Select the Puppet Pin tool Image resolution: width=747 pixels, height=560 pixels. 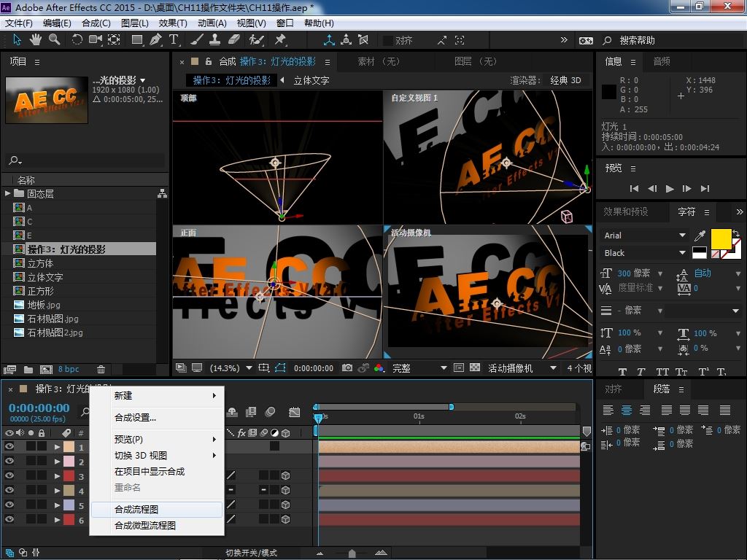coord(280,40)
